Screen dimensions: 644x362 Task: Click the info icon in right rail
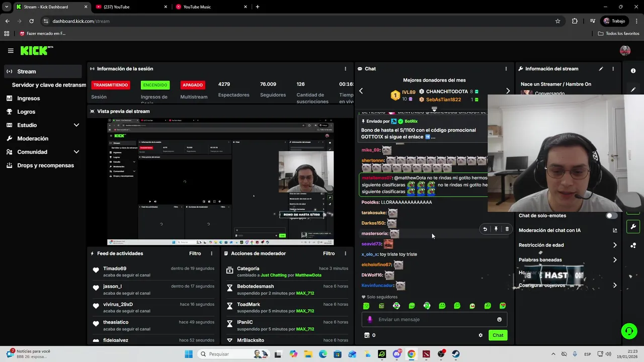click(x=633, y=71)
